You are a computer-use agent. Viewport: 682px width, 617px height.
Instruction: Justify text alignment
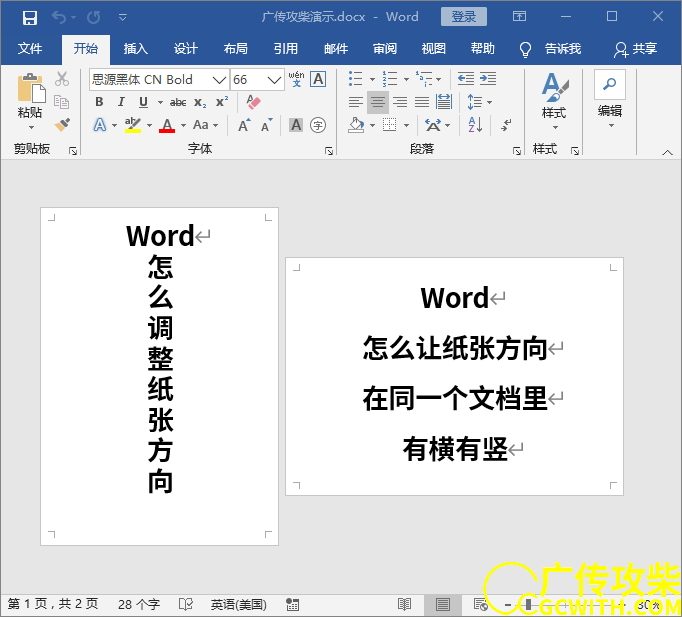click(422, 102)
